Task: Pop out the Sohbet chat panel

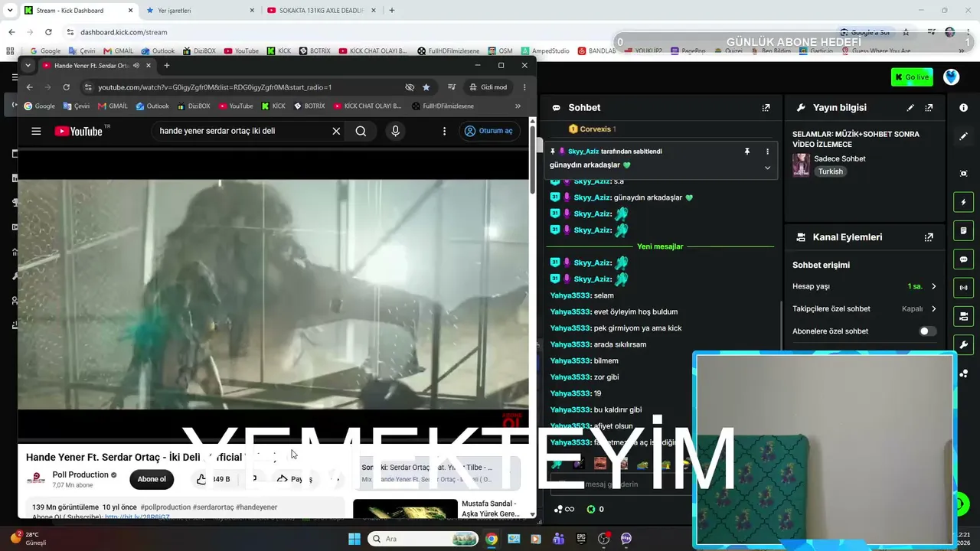Action: coord(766,108)
